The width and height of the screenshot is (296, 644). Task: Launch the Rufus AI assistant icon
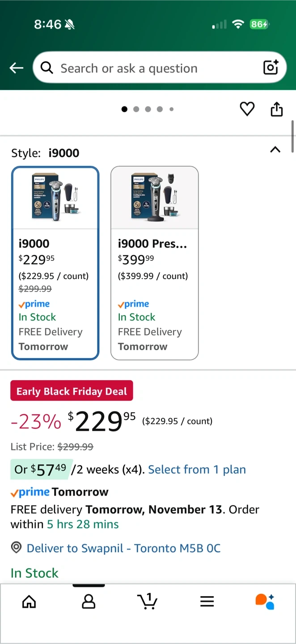pyautogui.click(x=265, y=602)
